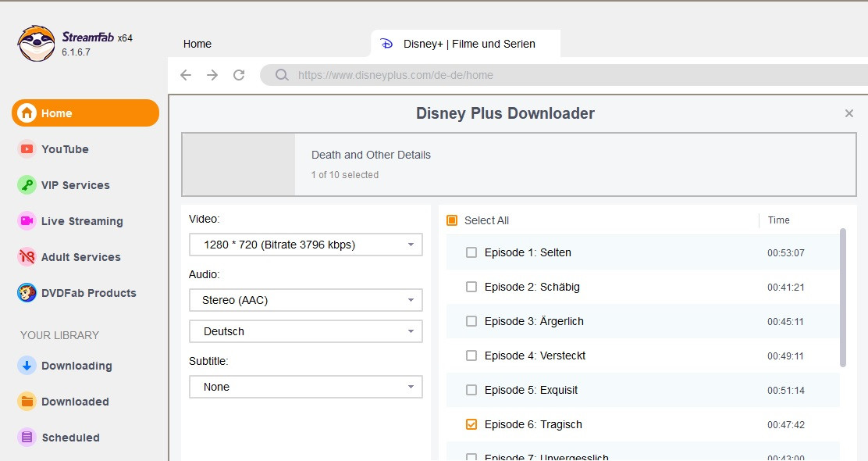
Task: Click the '1 of 10 selected' text
Action: pos(345,175)
